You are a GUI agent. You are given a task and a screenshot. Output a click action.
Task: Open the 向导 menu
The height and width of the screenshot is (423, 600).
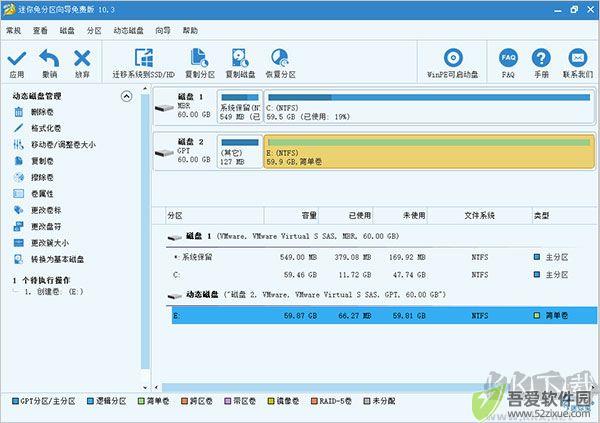click(163, 31)
